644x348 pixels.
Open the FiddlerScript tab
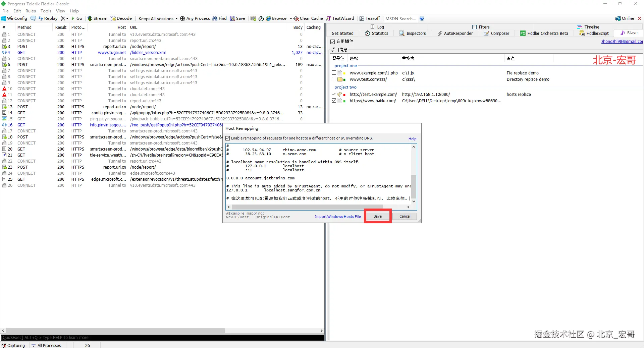pos(594,33)
